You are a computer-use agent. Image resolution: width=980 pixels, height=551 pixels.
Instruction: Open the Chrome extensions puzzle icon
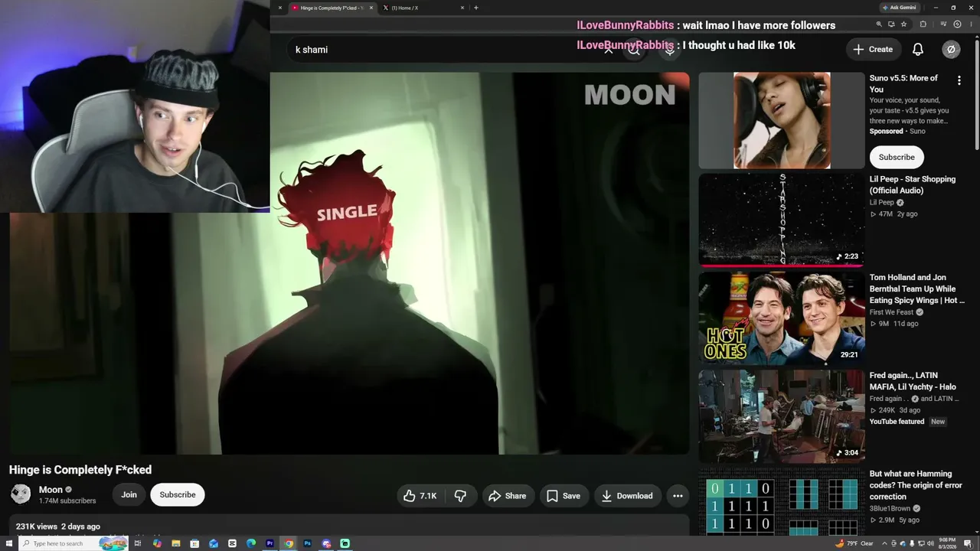pyautogui.click(x=923, y=24)
